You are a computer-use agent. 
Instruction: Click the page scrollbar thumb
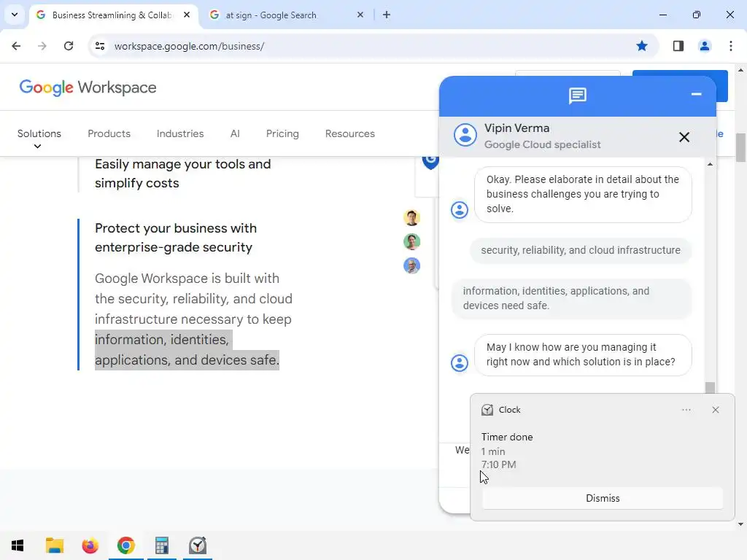click(x=740, y=147)
